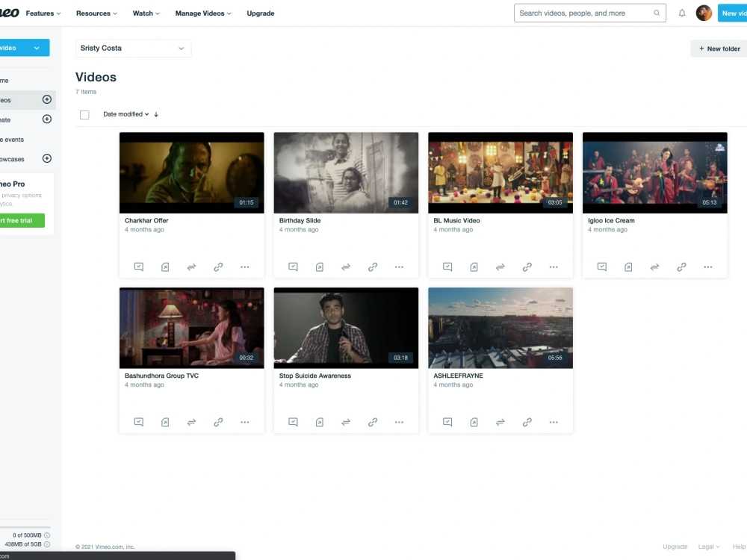The image size is (747, 560).
Task: Open review page icon for Charkhar Offer
Action: (139, 267)
